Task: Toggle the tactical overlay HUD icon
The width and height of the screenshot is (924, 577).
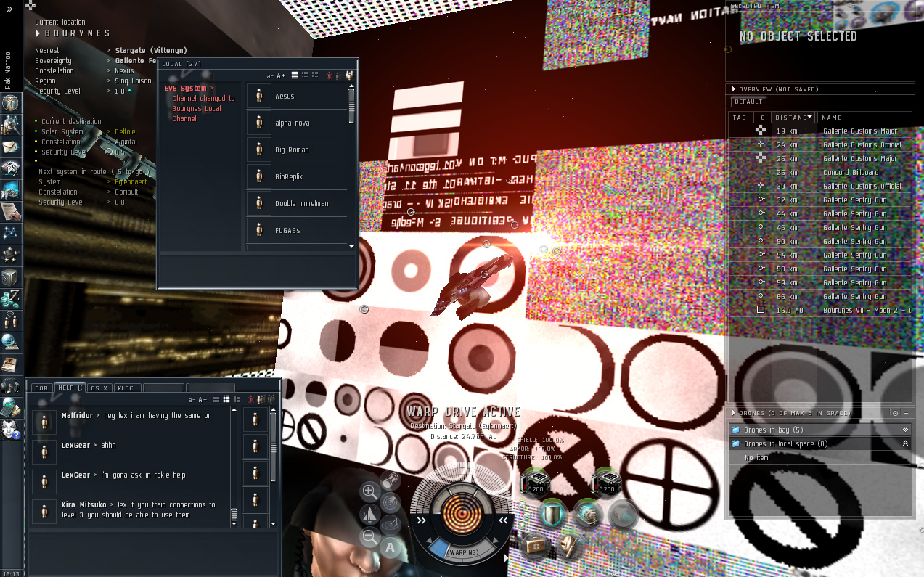Action: tap(391, 524)
